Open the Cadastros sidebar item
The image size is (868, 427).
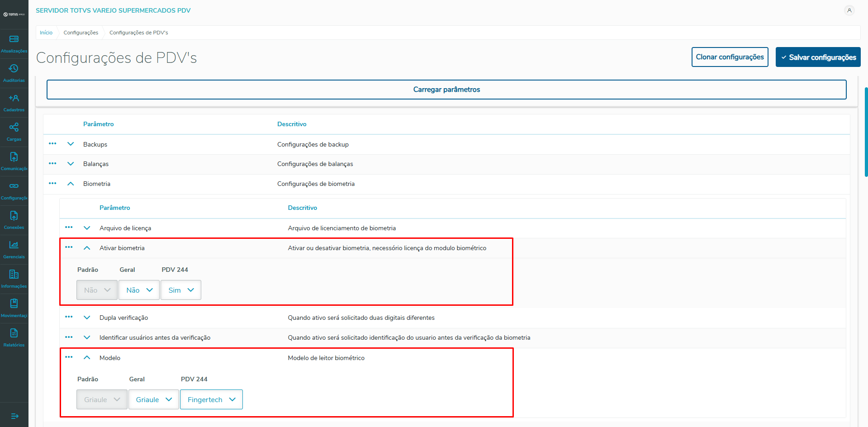[14, 103]
